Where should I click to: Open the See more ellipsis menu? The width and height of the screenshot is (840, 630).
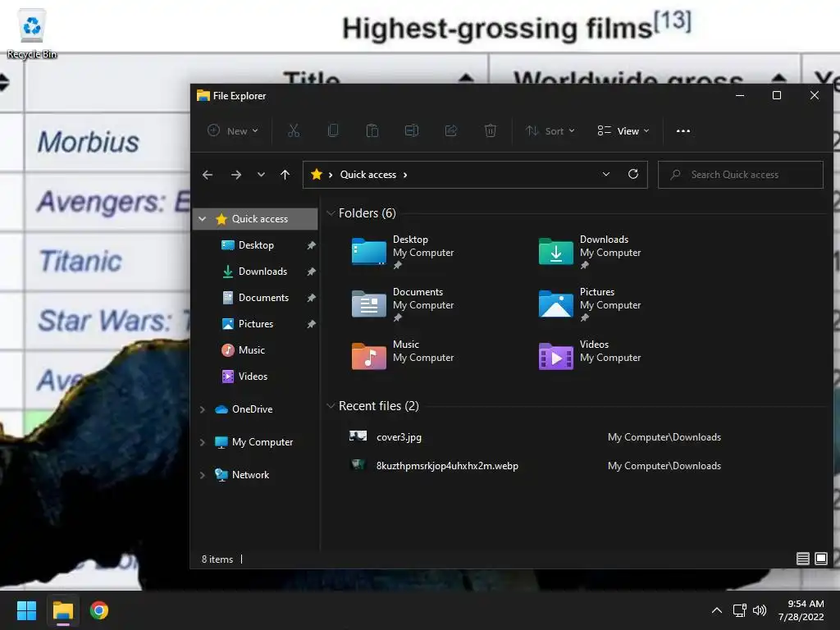click(x=683, y=130)
